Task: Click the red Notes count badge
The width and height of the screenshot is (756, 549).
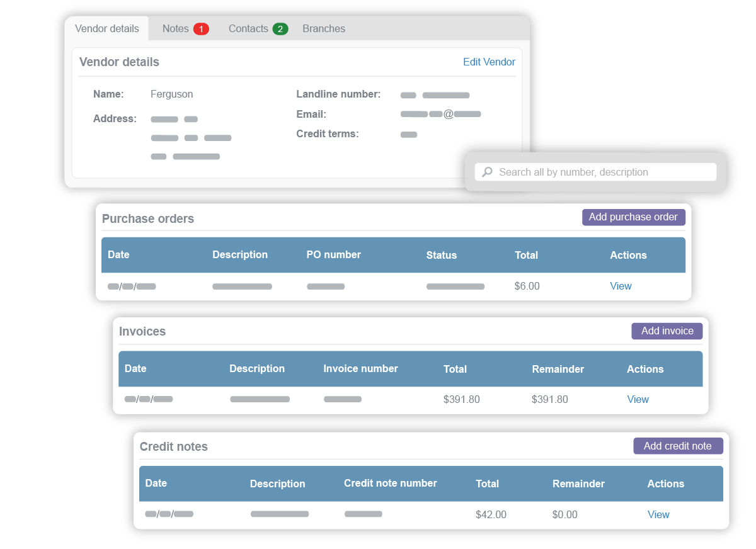Action: [x=201, y=29]
